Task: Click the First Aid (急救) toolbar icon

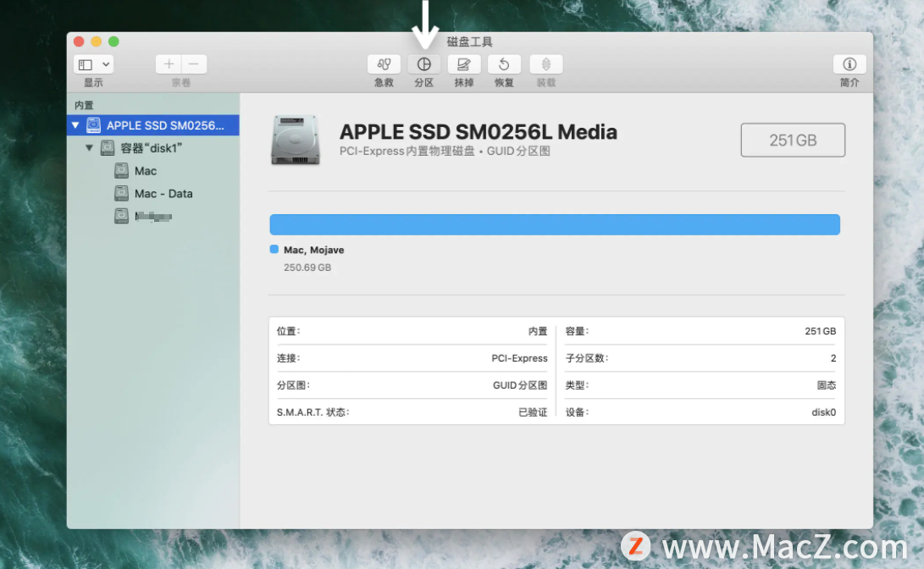Action: [x=384, y=64]
